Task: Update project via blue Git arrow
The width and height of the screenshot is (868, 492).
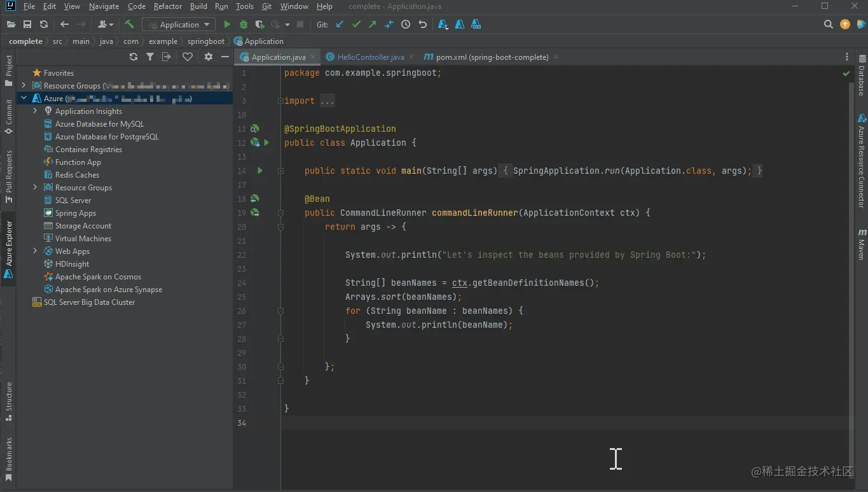Action: tap(340, 24)
